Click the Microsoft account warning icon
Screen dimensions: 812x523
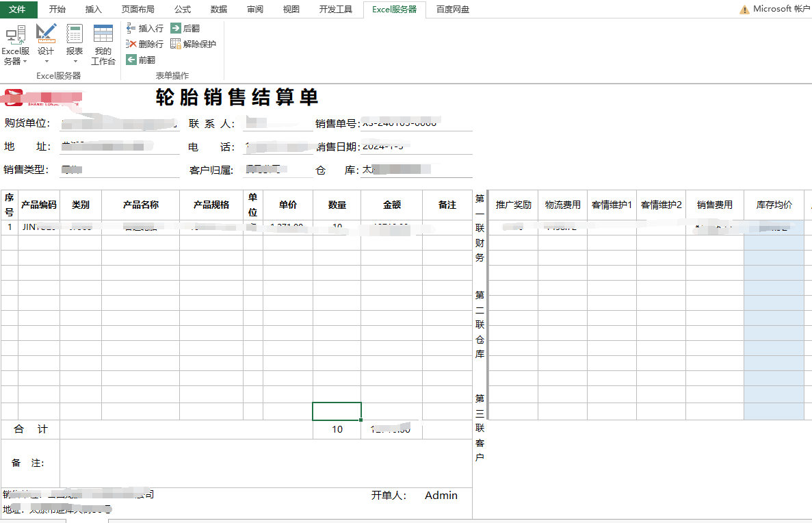pos(744,10)
